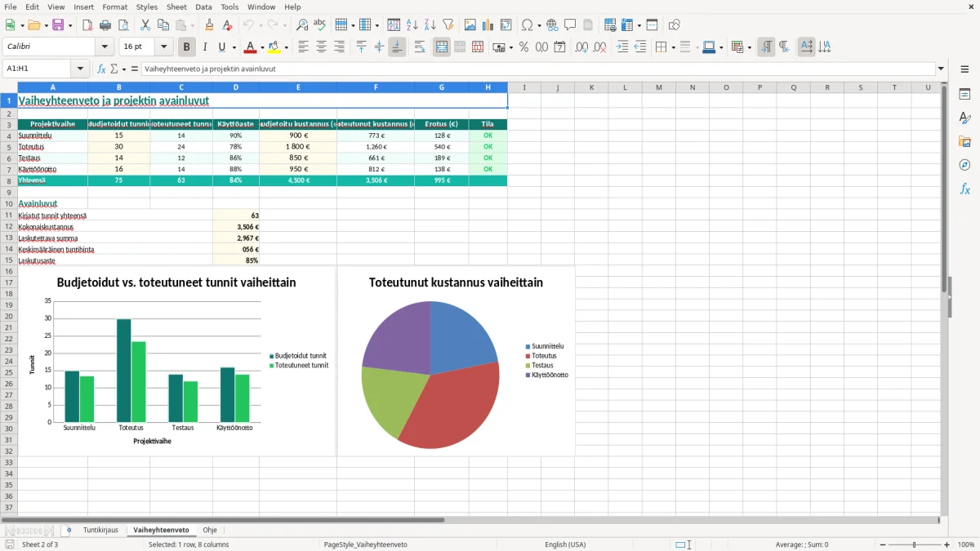Click the Formula equals button

click(135, 69)
